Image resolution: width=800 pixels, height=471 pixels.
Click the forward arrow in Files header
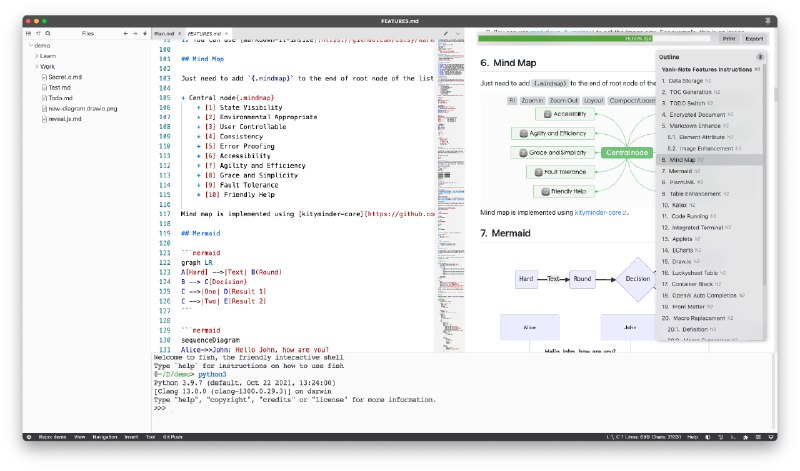click(134, 34)
